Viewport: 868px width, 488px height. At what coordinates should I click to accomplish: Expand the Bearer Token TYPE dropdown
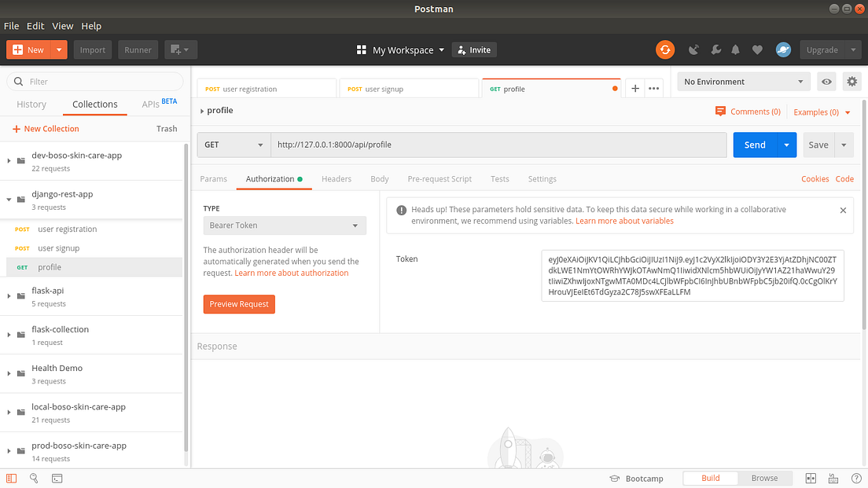[285, 225]
